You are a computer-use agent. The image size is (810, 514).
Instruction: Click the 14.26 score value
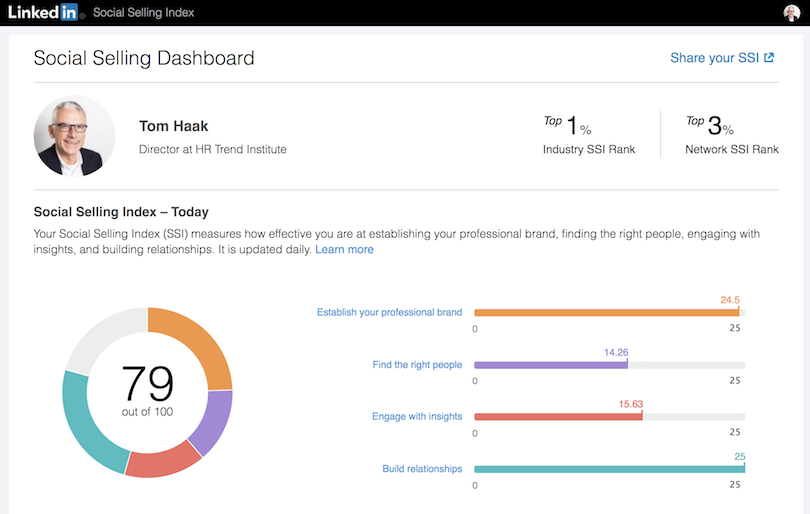click(x=616, y=352)
